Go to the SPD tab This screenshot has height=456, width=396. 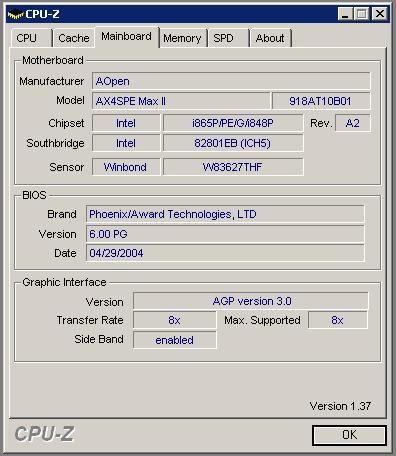click(229, 38)
